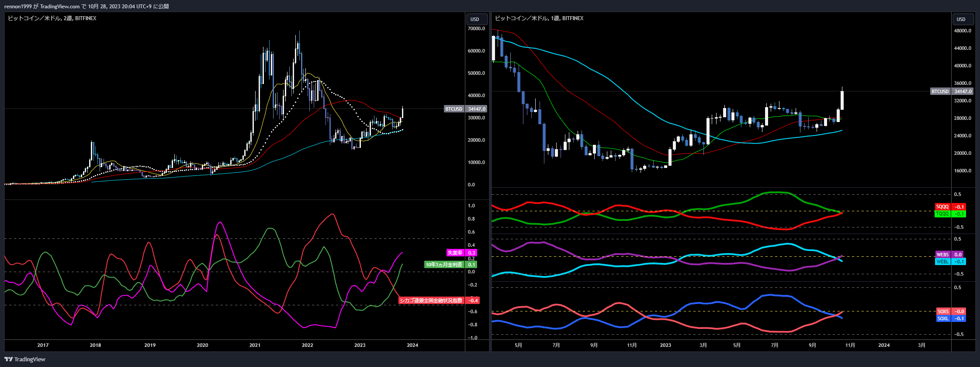Click the 2021 mark on the time axis

click(255, 345)
